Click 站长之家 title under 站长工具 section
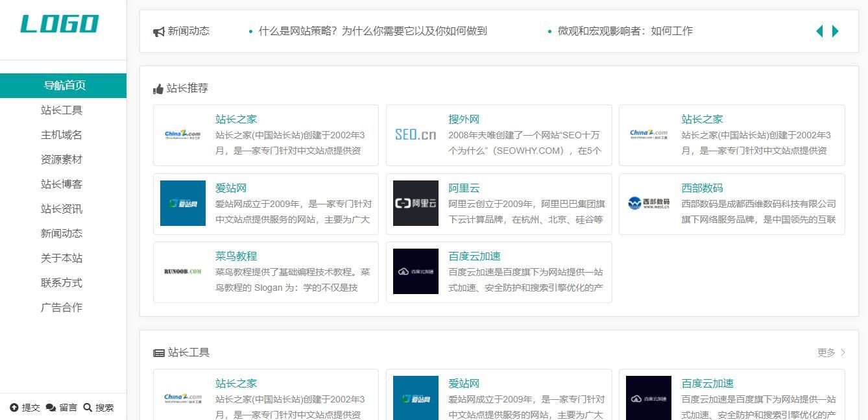The image size is (868, 420). (236, 384)
